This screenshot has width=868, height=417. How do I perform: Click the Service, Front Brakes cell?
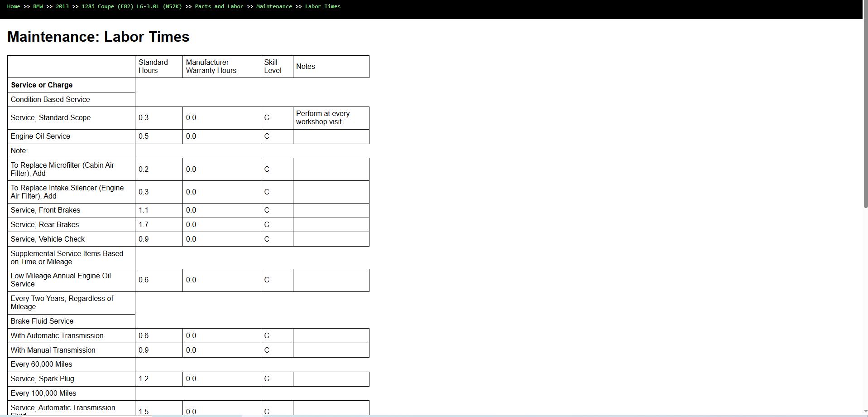71,210
